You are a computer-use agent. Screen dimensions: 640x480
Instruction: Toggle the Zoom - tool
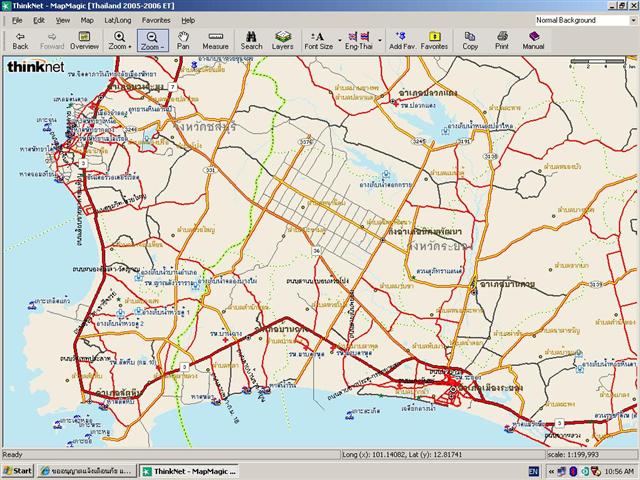coord(152,40)
